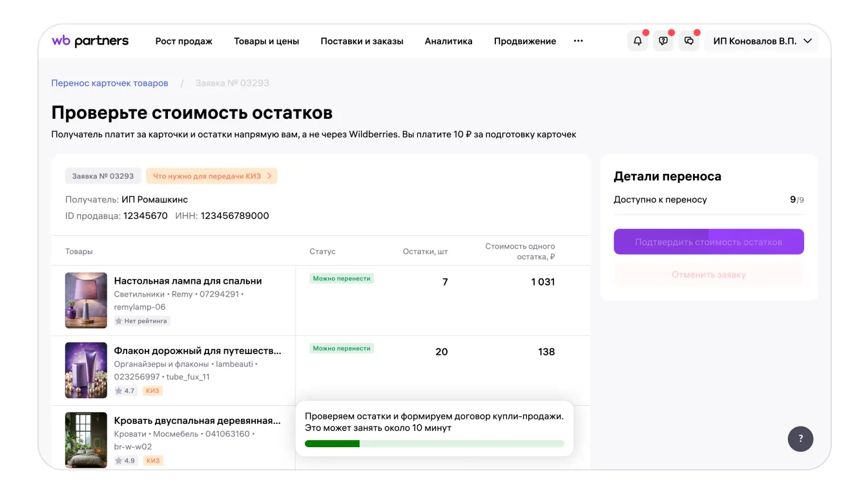The height and width of the screenshot is (495, 868).
Task: Open the notifications bell icon
Action: point(637,41)
